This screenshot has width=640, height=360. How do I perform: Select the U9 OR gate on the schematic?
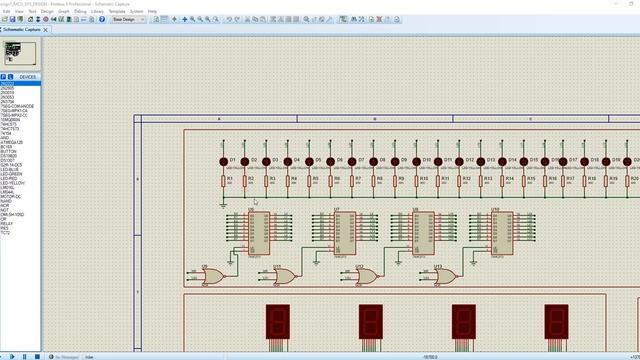213,276
